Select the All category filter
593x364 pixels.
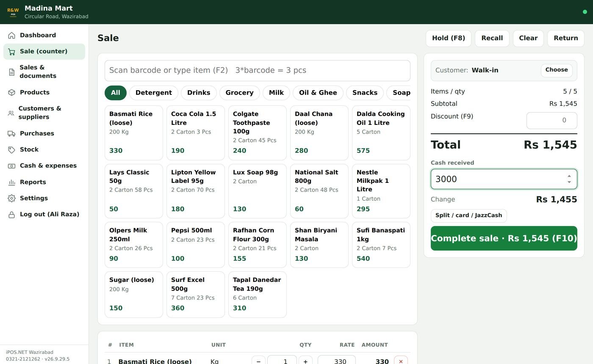[116, 93]
